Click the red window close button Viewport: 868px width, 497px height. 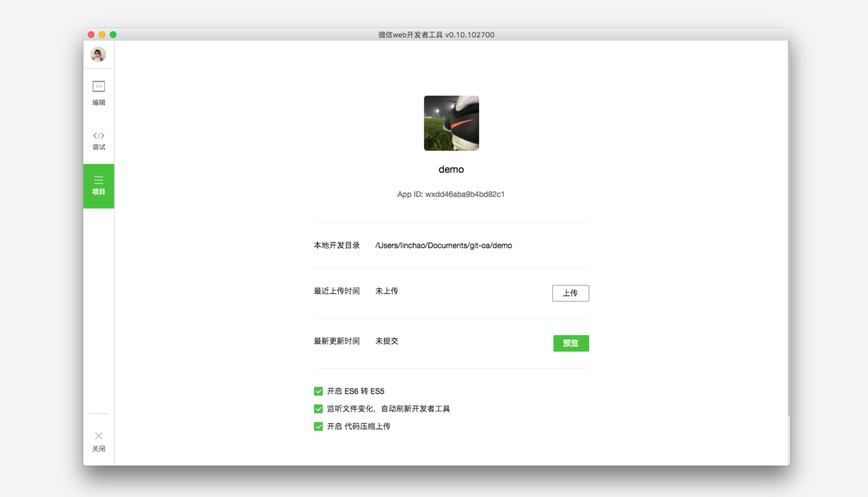(x=91, y=35)
